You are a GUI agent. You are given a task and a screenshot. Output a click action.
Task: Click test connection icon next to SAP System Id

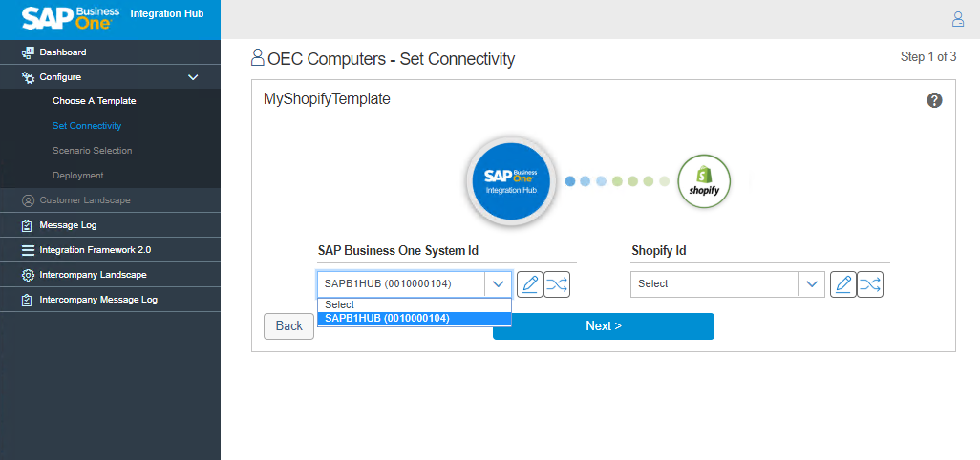coord(557,284)
